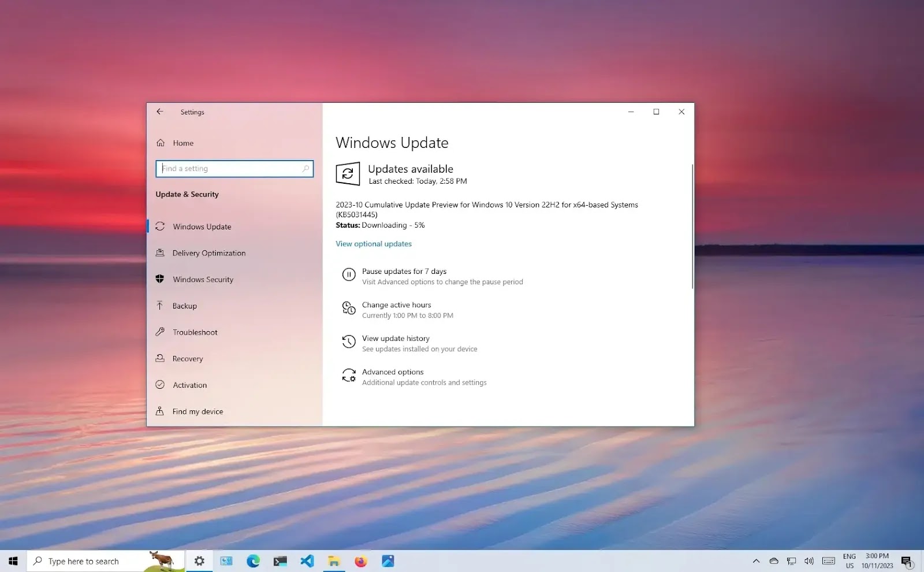924x572 pixels.
Task: Click the taskbar 'Type here to search' box
Action: 106,561
